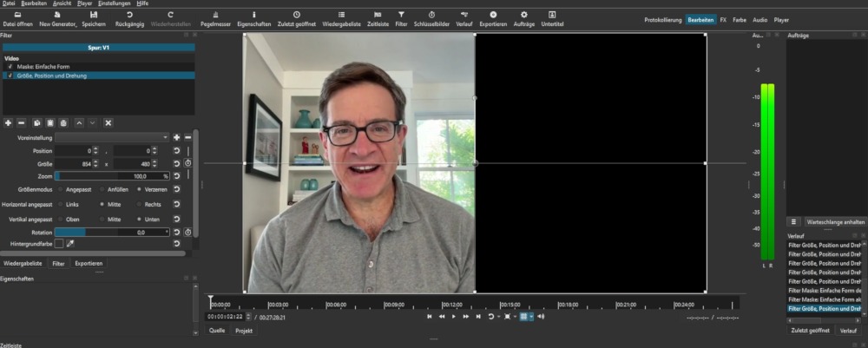
Task: Click the Speichern save icon
Action: coord(94,18)
